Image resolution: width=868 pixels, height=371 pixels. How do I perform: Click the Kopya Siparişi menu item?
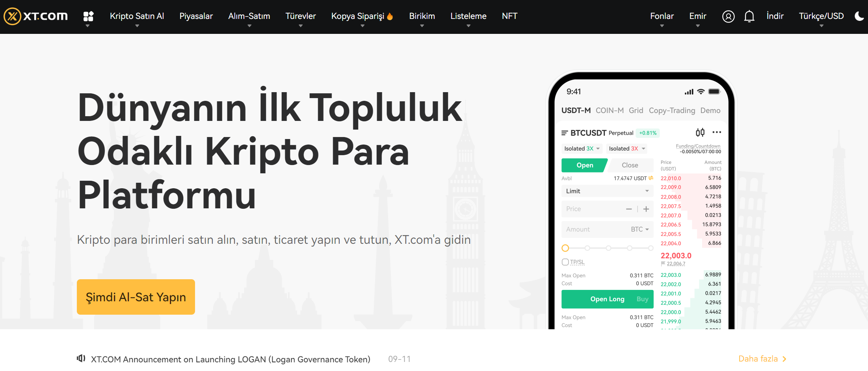pyautogui.click(x=358, y=16)
